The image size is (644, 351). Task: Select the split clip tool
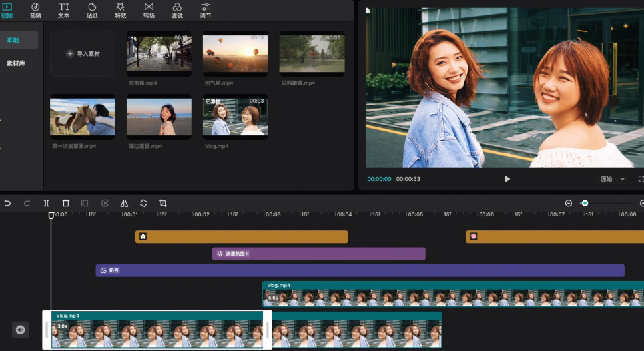point(47,203)
